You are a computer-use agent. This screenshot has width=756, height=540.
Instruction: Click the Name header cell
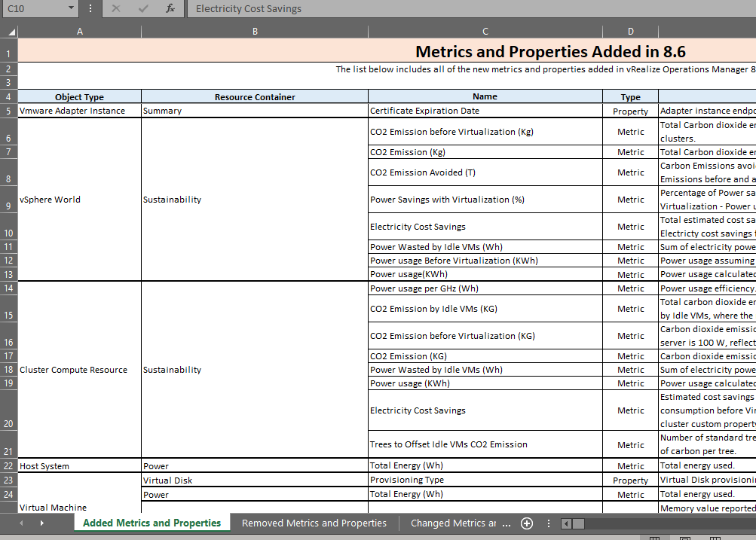tap(485, 96)
